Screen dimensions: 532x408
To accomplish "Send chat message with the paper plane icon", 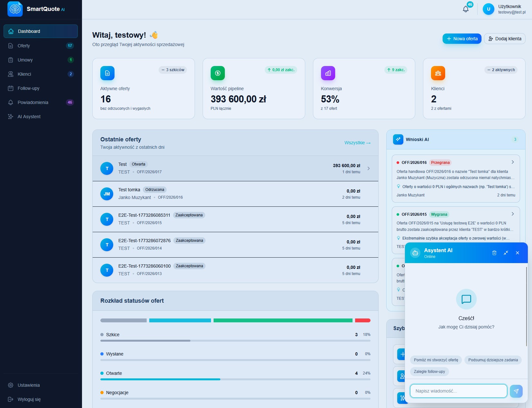I will (x=516, y=391).
